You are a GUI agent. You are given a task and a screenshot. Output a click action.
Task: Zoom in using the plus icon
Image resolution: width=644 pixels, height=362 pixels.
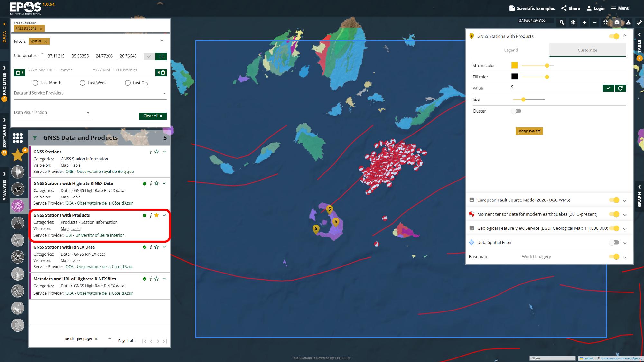tap(584, 23)
